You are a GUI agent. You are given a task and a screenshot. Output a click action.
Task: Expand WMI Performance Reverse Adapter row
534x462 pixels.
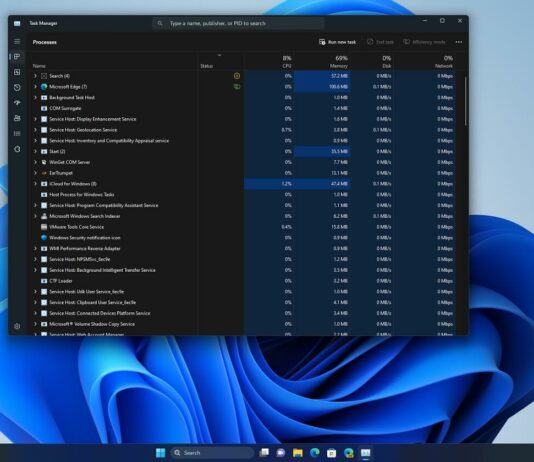point(35,249)
